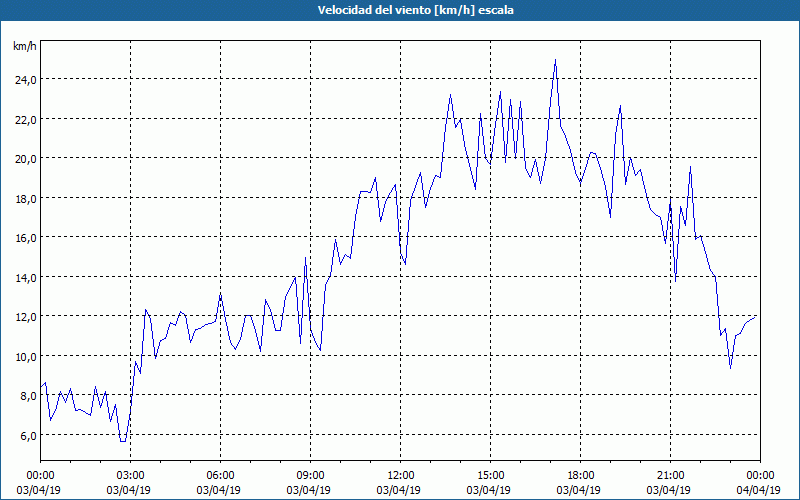This screenshot has width=800, height=500.
Task: Click the '12:00' time axis label
Action: pos(401,476)
